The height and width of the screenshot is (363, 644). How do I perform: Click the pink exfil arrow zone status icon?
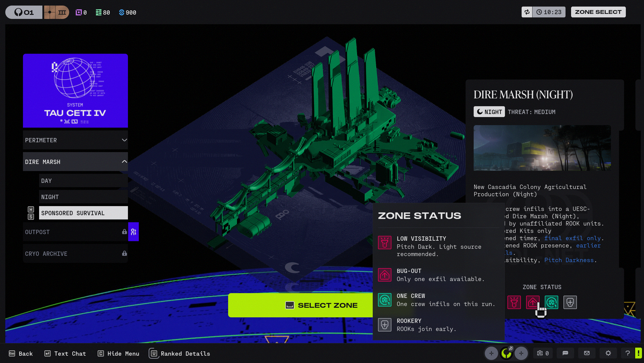(x=533, y=302)
